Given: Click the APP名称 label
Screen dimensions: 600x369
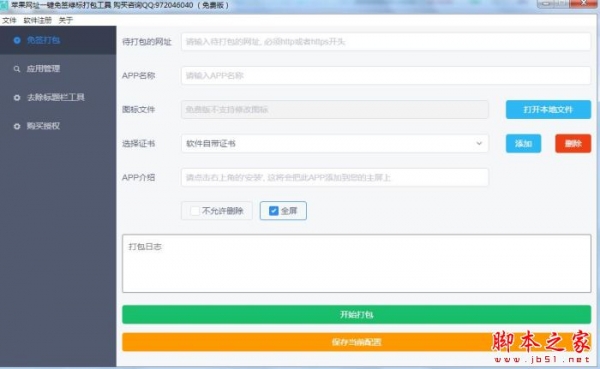Looking at the screenshot, I should pos(139,75).
